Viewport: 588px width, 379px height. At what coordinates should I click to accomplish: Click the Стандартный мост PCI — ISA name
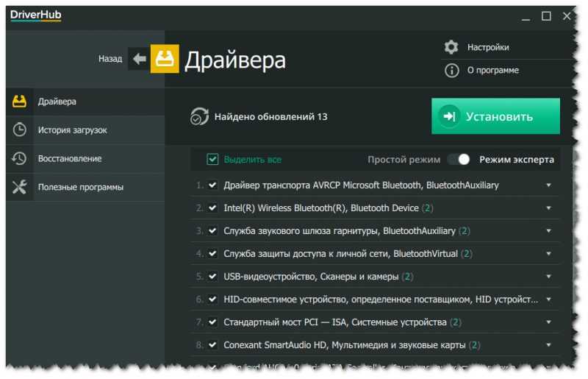tap(335, 322)
